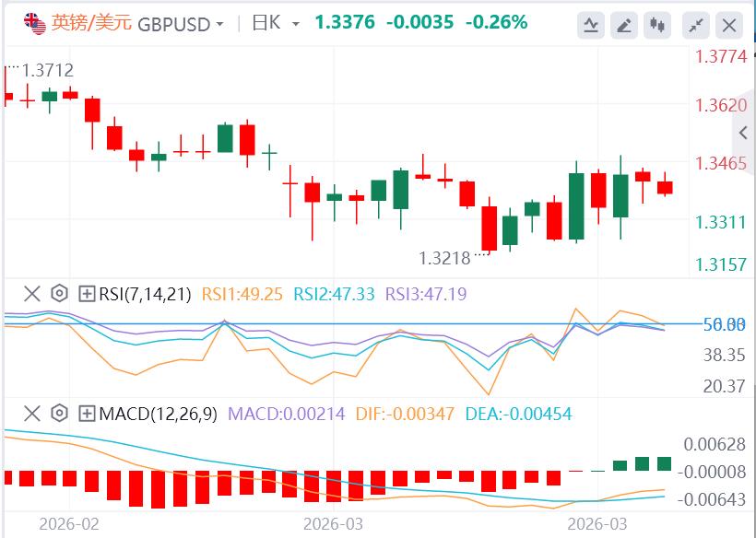The width and height of the screenshot is (756, 538).
Task: Open the indicators line-chart icon in toolbar
Action: pos(591,24)
